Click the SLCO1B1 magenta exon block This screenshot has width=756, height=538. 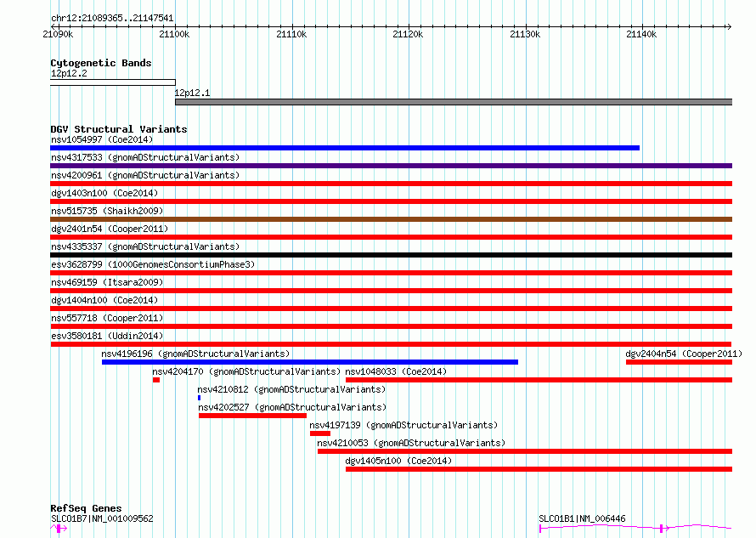(x=661, y=529)
